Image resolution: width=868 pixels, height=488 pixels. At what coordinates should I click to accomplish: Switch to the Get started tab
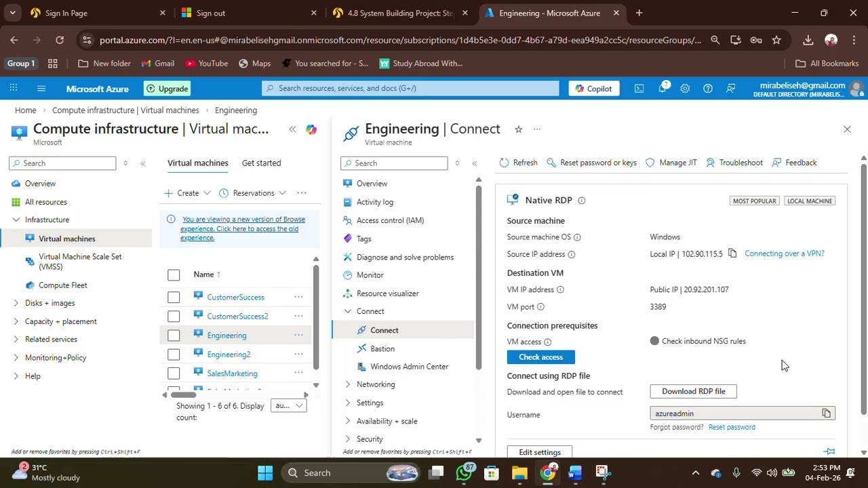261,163
